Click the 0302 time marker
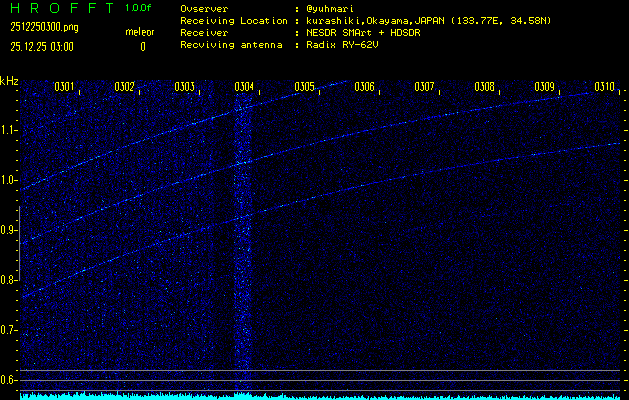The height and width of the screenshot is (400, 629). click(124, 87)
